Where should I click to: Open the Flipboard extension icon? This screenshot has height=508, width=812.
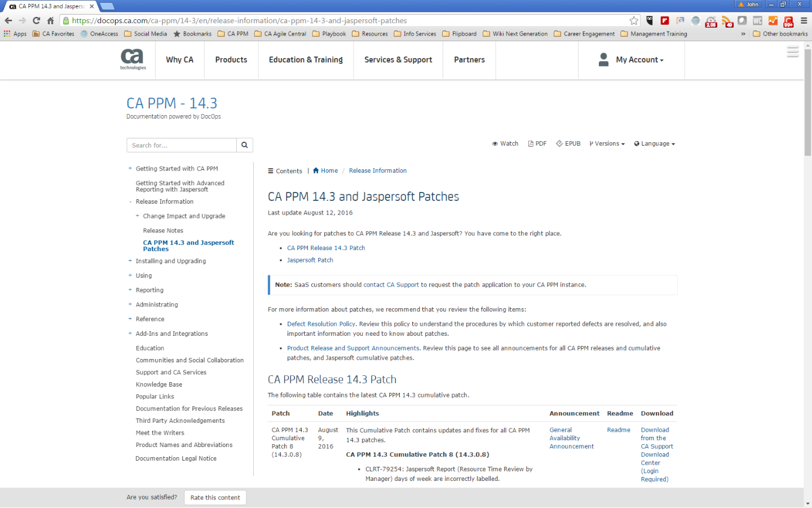665,20
